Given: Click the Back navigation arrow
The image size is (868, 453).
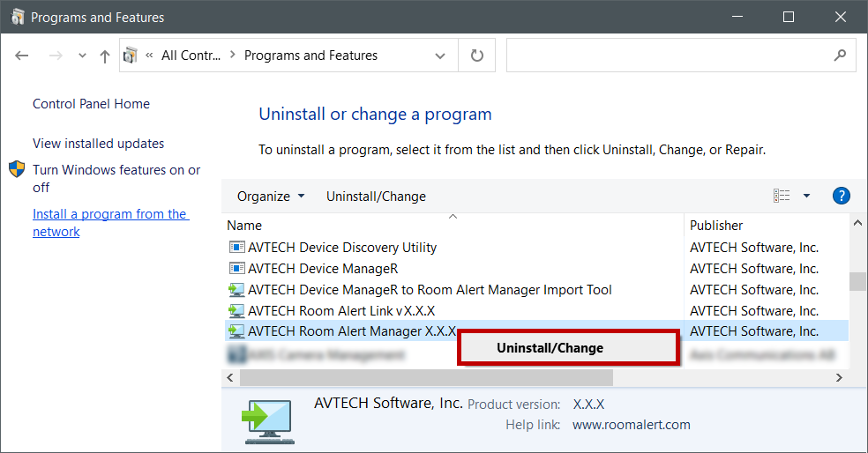Looking at the screenshot, I should 22,56.
